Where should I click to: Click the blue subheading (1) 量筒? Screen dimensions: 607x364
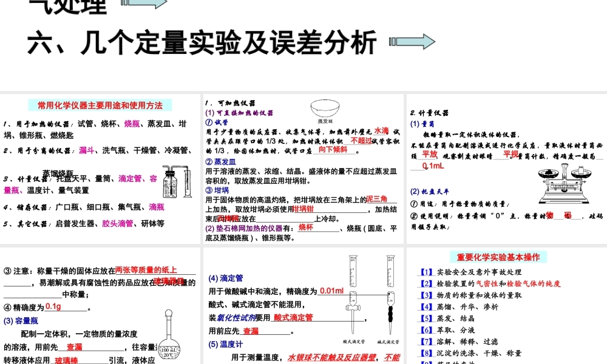[422, 124]
